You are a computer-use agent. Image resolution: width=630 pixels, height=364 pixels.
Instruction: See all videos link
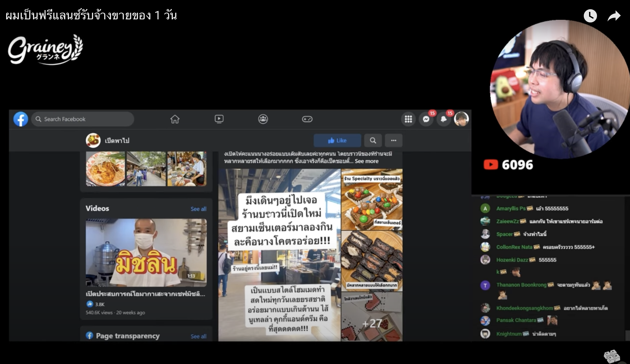coord(199,209)
